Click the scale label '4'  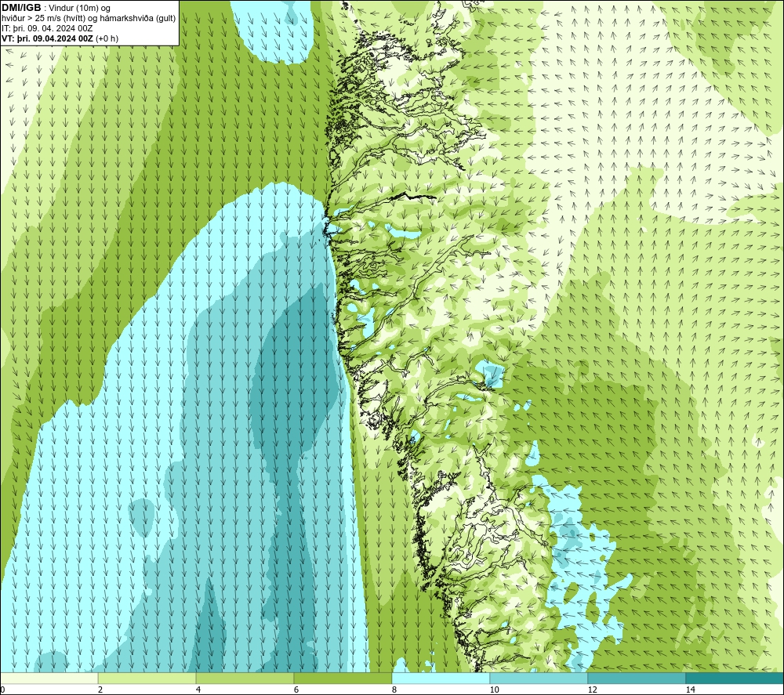point(198,690)
